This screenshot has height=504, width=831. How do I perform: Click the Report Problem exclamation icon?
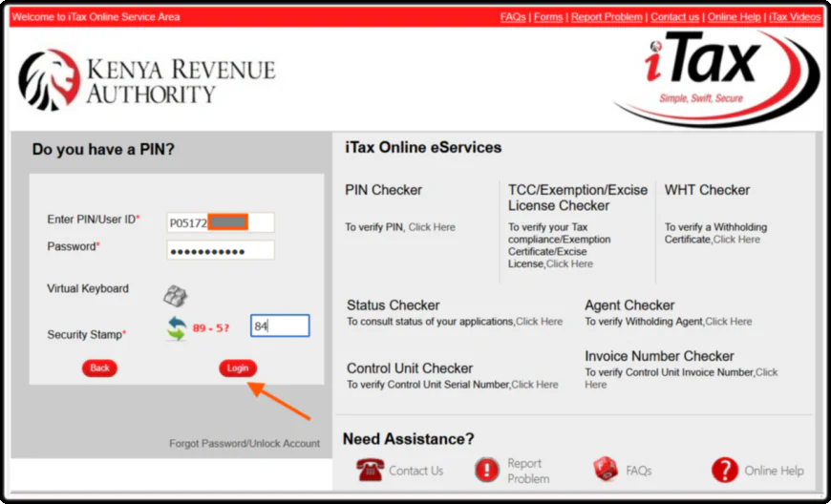coord(486,471)
